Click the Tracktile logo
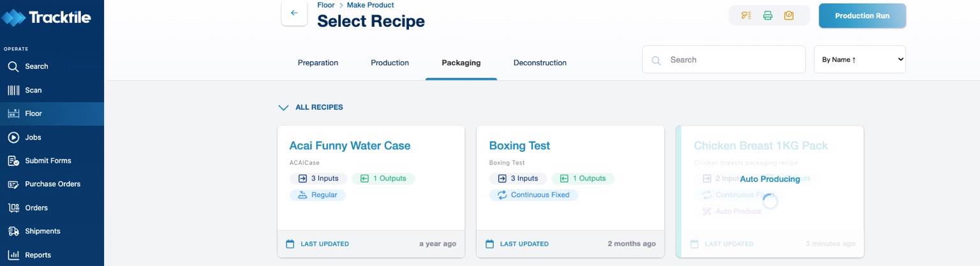980x266 pixels. point(47,17)
